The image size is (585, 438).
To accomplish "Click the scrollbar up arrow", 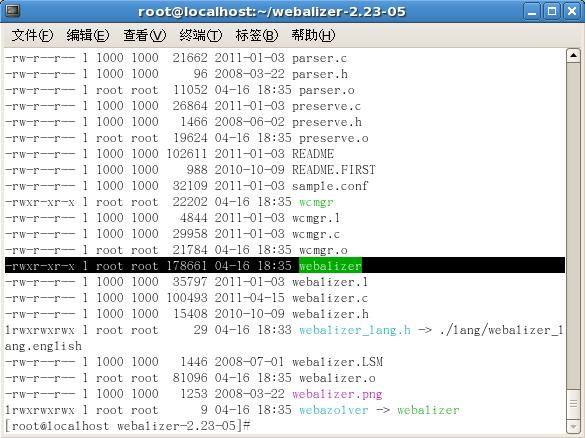I will (x=573, y=56).
